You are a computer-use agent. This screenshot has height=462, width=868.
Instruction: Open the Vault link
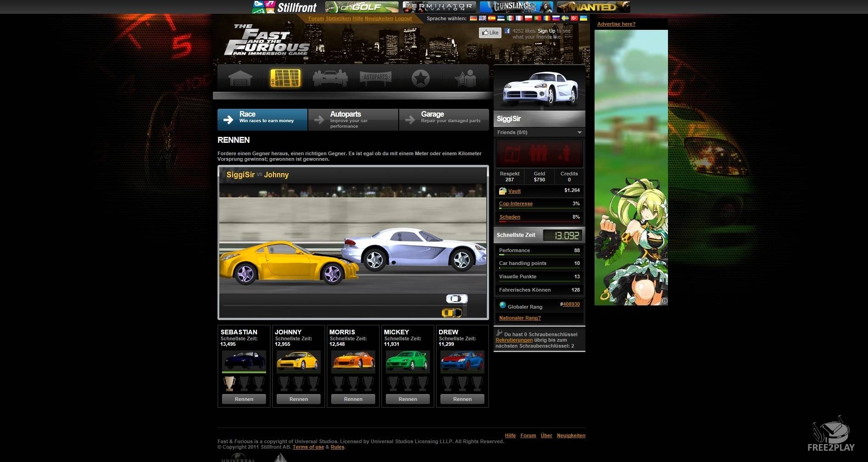pyautogui.click(x=514, y=191)
